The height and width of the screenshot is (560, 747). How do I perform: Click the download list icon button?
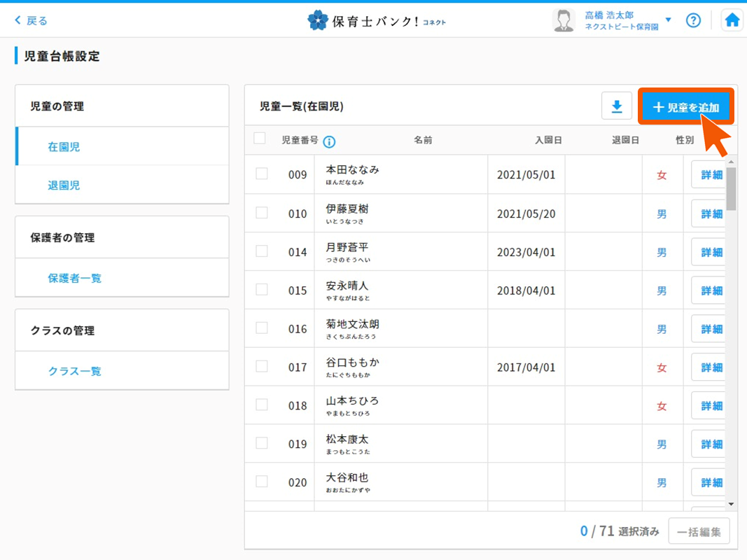tap(617, 106)
